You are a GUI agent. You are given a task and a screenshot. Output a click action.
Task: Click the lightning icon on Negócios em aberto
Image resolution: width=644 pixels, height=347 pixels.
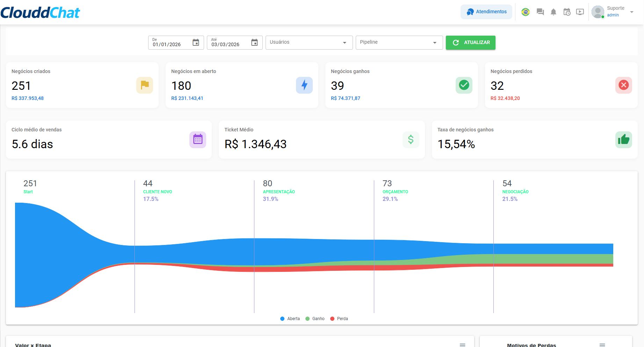[304, 85]
